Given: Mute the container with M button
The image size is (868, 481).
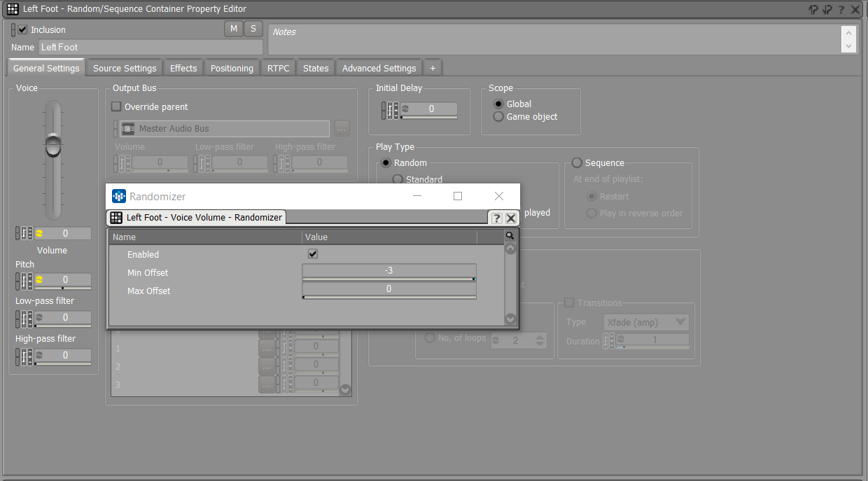Looking at the screenshot, I should [x=233, y=29].
